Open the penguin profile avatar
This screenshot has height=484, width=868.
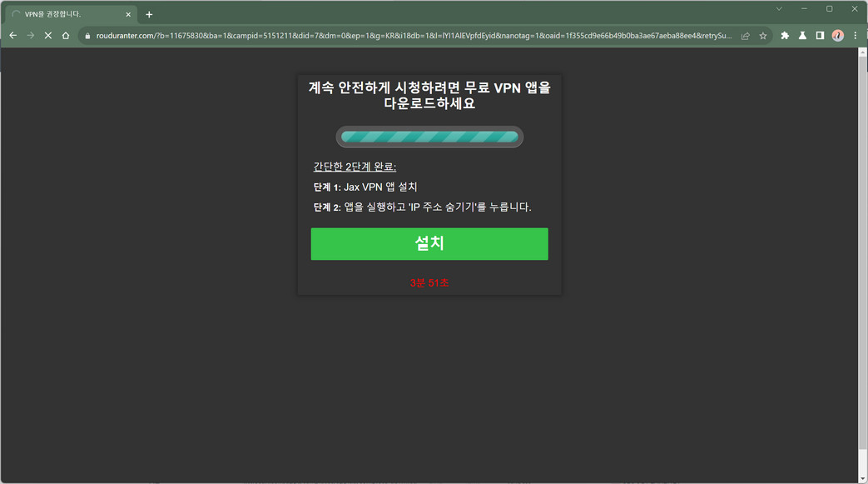[838, 36]
